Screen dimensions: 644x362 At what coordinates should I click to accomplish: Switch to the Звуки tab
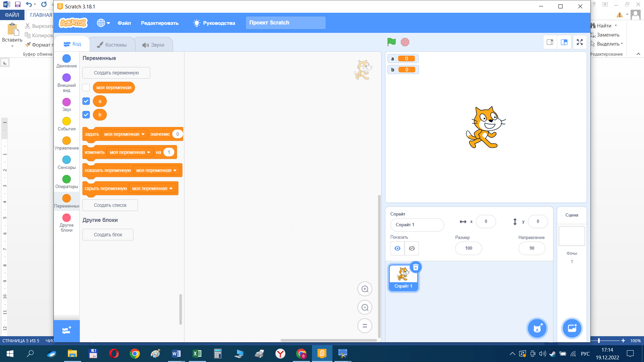153,45
